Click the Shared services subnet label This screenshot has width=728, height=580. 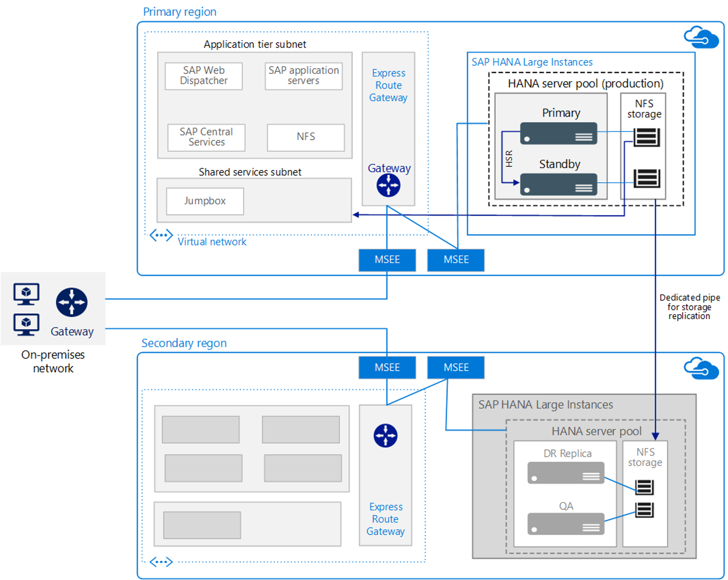(250, 172)
